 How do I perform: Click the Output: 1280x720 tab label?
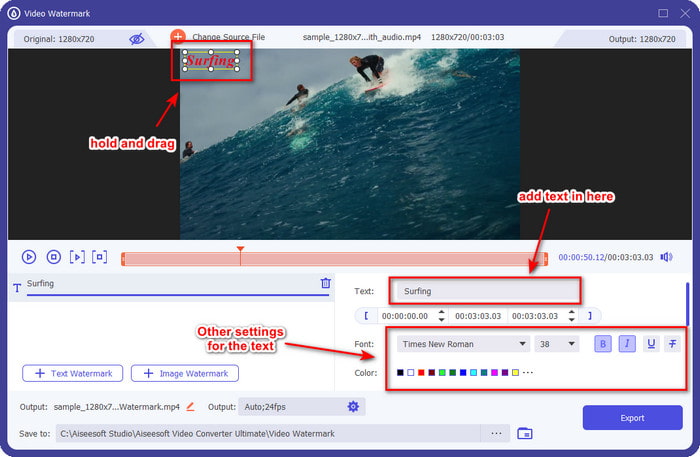coord(642,39)
